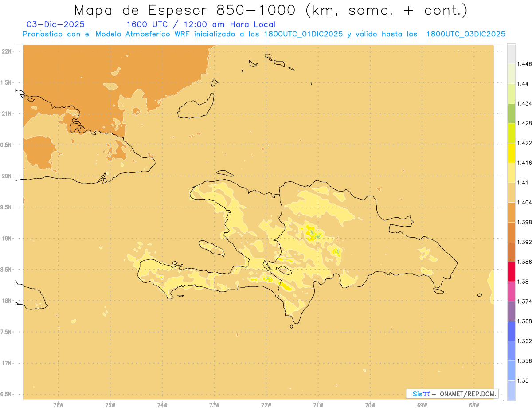Click the legend value '1.416'
This screenshot has height=411, width=532.
tap(524, 163)
